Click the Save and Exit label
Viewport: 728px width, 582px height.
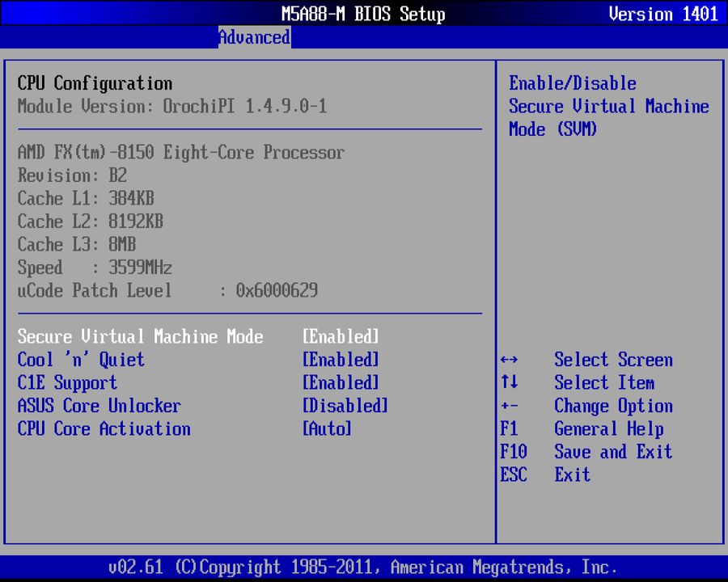[613, 451]
